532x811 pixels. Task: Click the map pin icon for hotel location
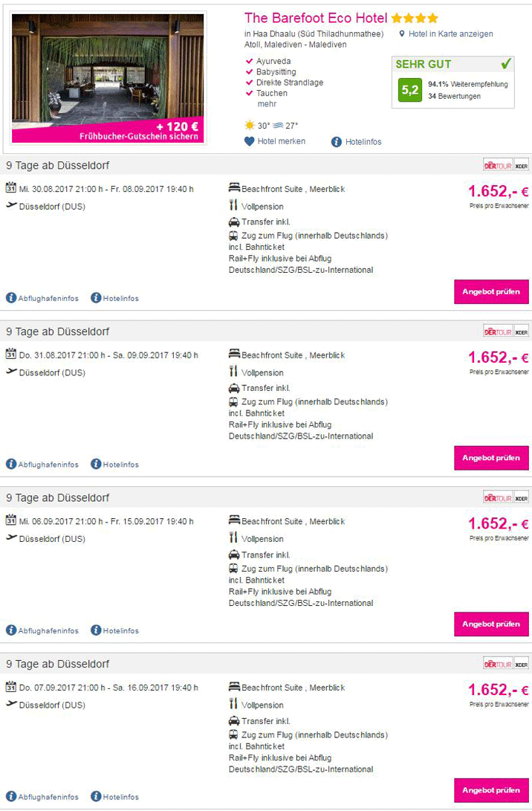[x=402, y=34]
